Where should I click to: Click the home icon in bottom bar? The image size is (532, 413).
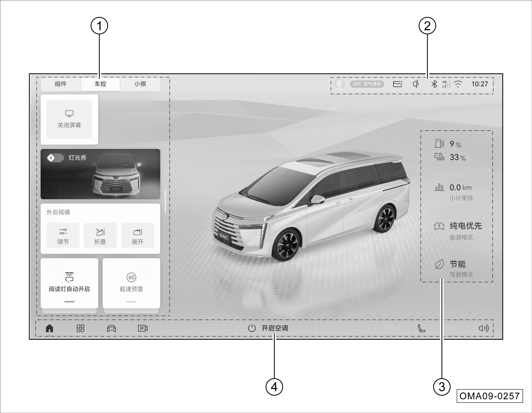coord(50,328)
